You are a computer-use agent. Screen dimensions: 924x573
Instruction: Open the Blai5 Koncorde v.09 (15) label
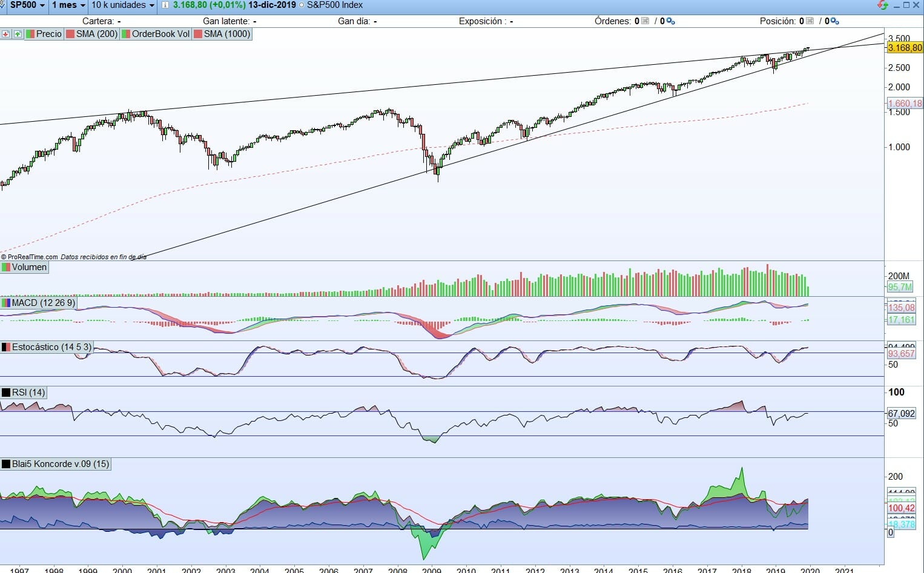point(56,464)
